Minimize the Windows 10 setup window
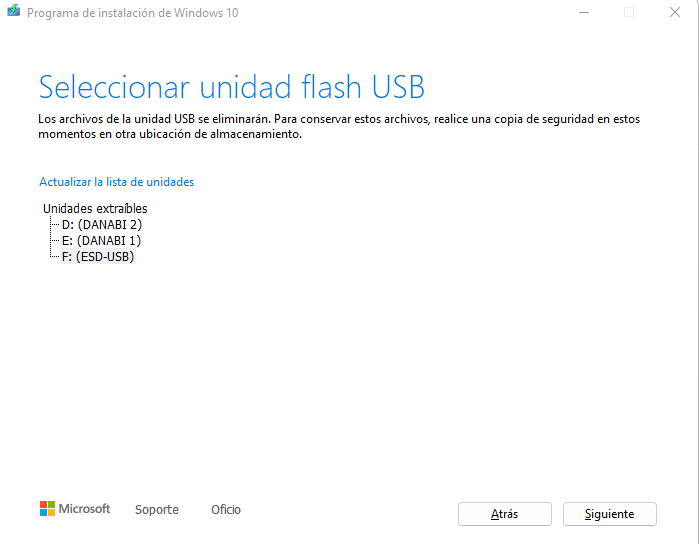The image size is (699, 544). point(584,12)
